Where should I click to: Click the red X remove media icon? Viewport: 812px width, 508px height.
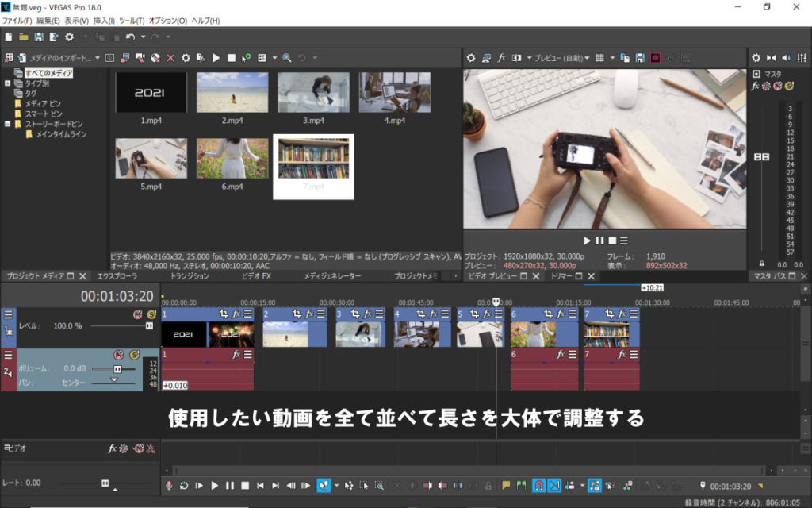[x=170, y=58]
